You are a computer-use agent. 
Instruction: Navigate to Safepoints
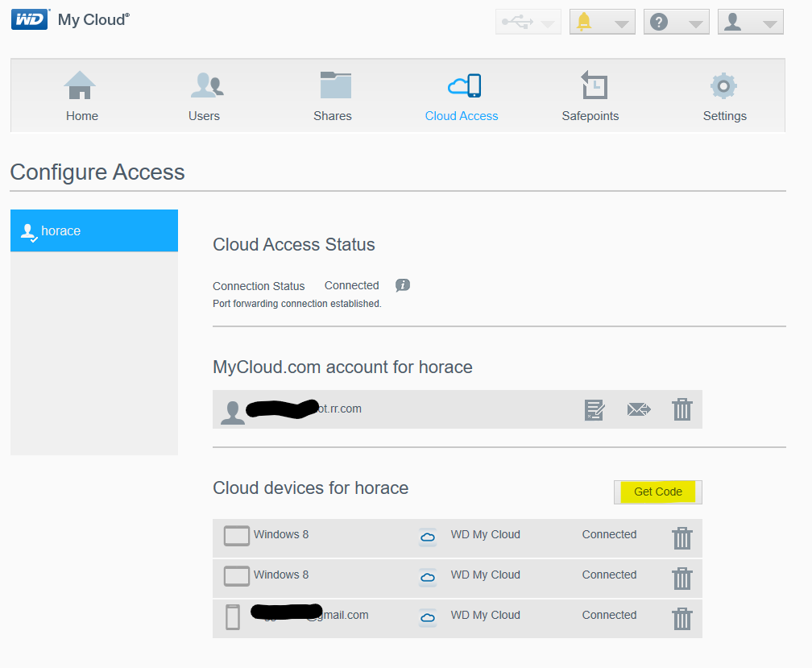pos(590,95)
